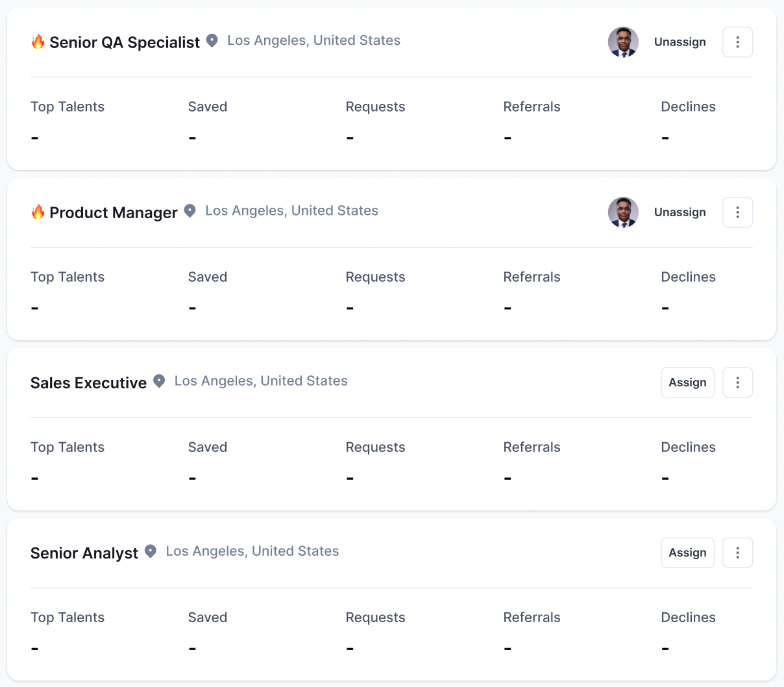This screenshot has height=687, width=784.
Task: Click the fire icon beside Product Manager
Action: pos(38,212)
